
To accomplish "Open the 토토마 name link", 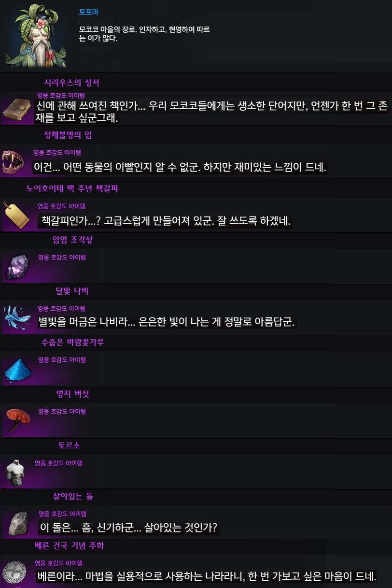I will point(88,12).
